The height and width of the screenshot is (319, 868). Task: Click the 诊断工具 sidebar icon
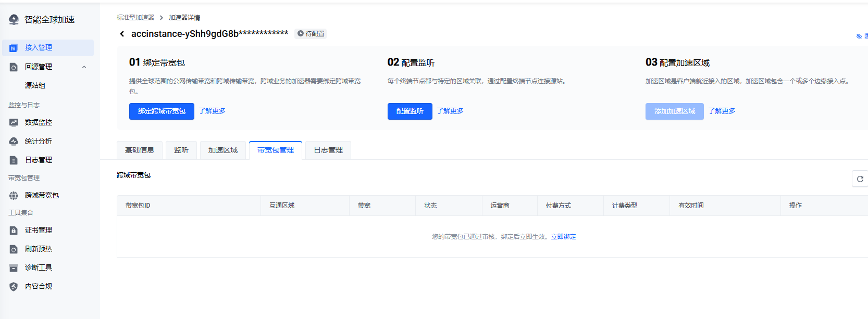pos(14,268)
